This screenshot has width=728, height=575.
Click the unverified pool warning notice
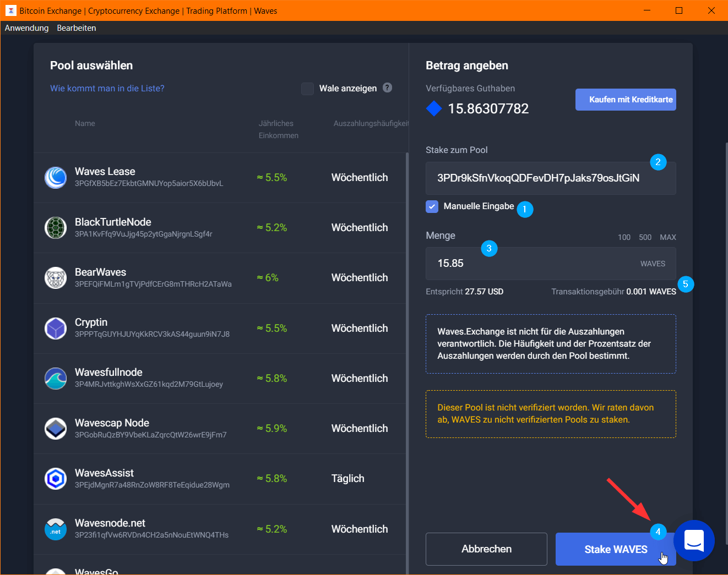pyautogui.click(x=551, y=414)
